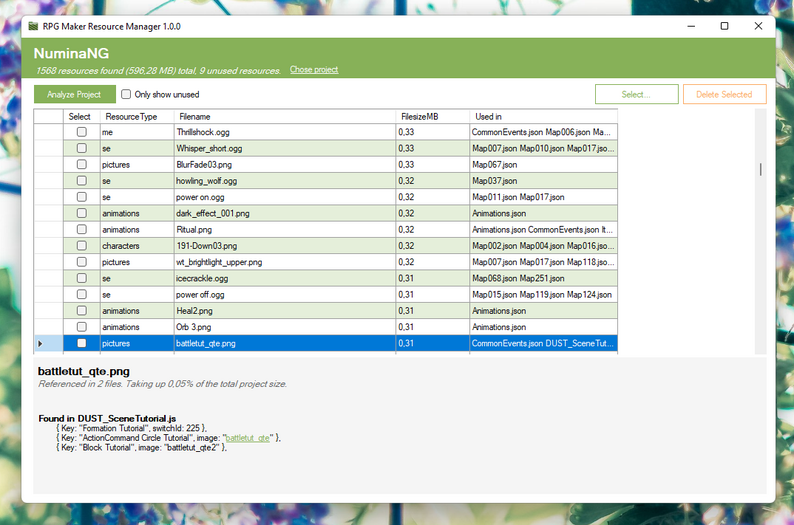Screen dimensions: 794x525
Task: Sort by the Used in column header
Action: coord(543,116)
